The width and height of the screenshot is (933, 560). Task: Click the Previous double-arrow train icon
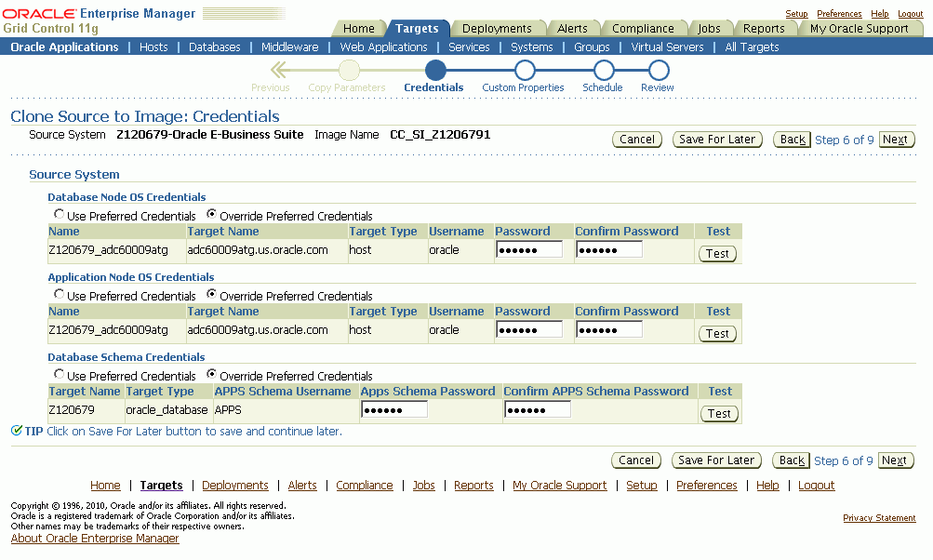(x=279, y=70)
